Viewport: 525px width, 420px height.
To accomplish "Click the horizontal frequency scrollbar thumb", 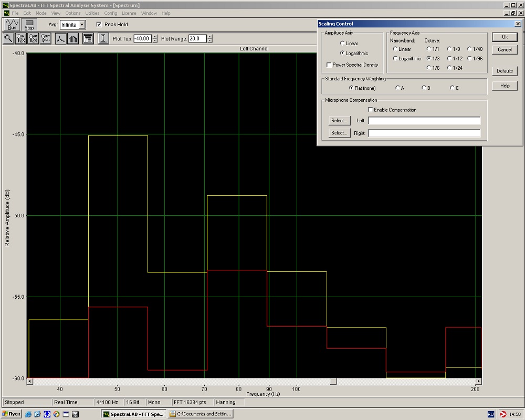I will pos(333,382).
